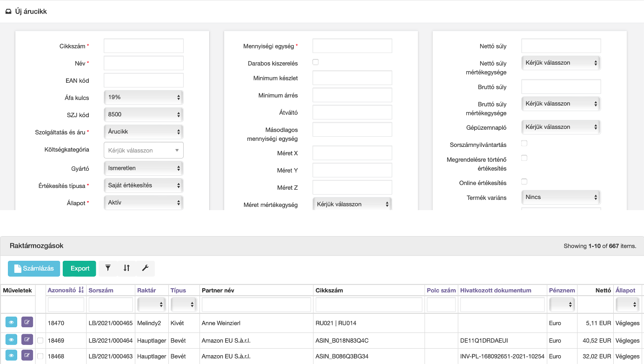Focus the Minimum árrés input field
Screen dimensions: 644x364
coord(352,95)
